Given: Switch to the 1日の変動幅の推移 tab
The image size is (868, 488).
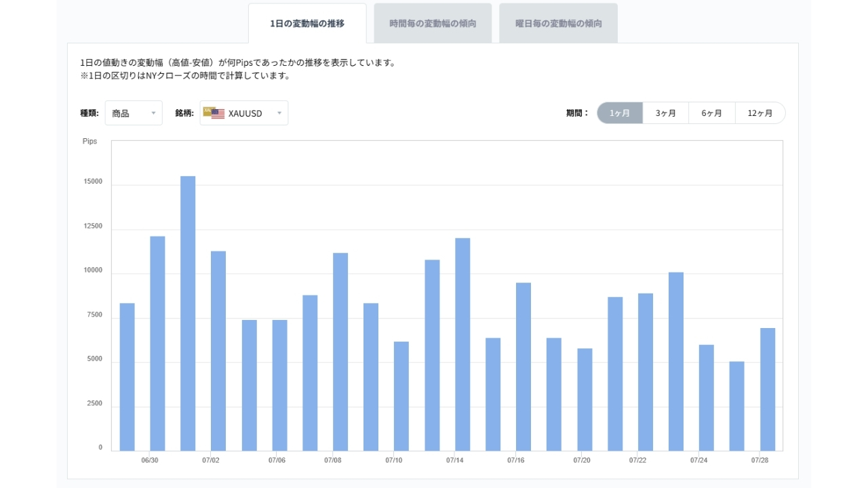Looking at the screenshot, I should 307,23.
